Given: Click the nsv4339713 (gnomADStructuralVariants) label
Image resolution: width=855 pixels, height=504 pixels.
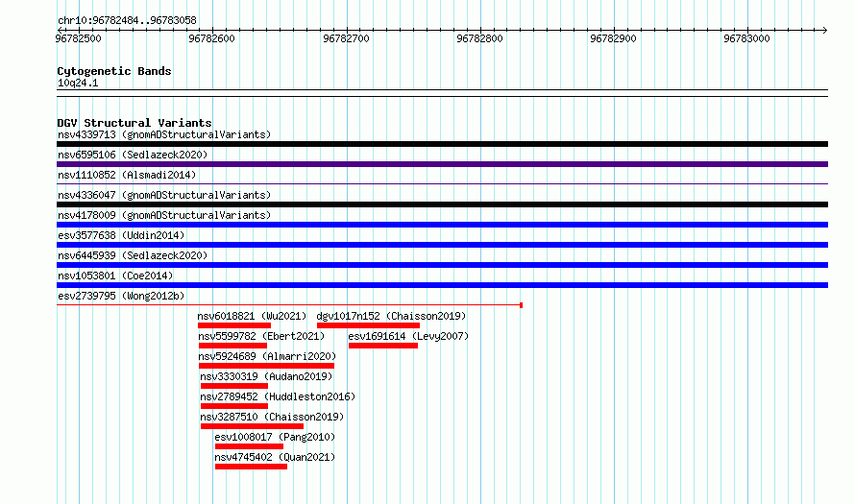Looking at the screenshot, I should (164, 134).
